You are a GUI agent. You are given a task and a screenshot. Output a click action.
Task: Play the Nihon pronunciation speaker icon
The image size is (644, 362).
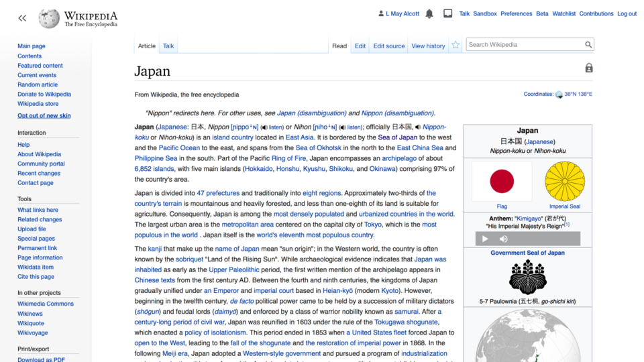tap(343, 127)
